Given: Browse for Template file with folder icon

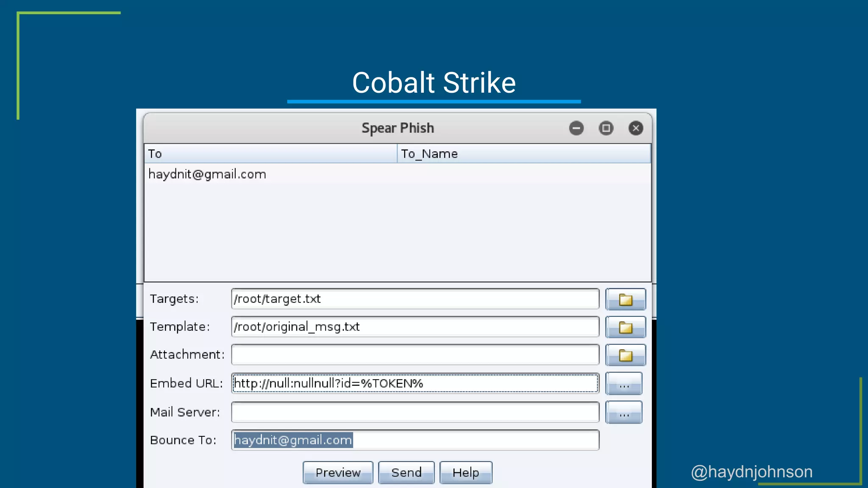Looking at the screenshot, I should pyautogui.click(x=626, y=327).
